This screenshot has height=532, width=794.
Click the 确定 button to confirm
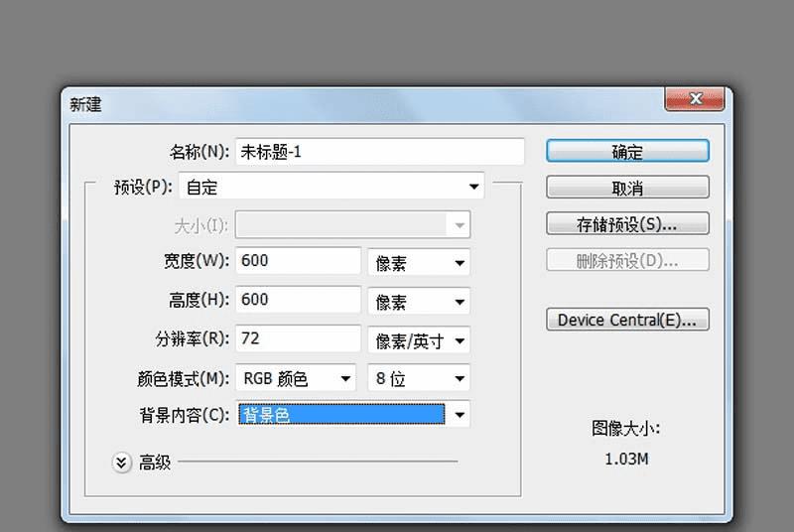tap(627, 151)
